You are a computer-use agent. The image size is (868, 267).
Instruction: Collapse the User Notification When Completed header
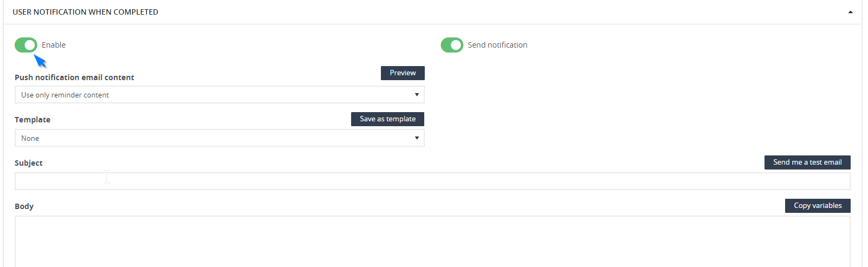[86, 12]
